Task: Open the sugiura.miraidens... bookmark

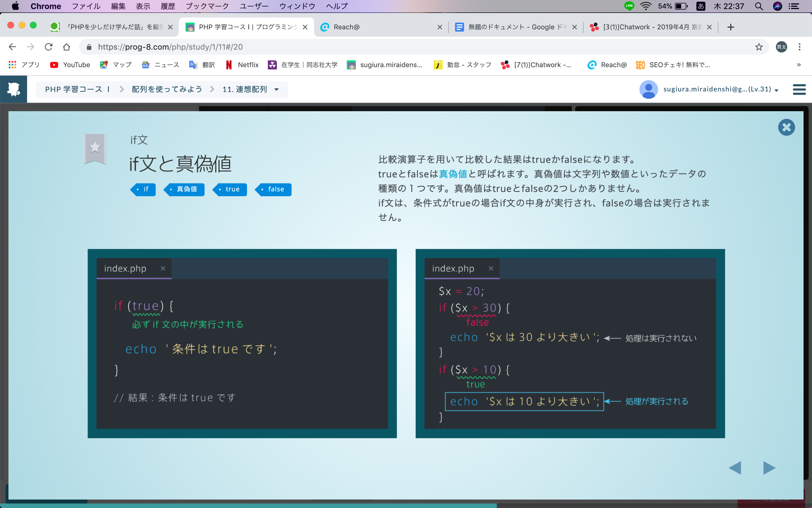Action: pos(385,65)
